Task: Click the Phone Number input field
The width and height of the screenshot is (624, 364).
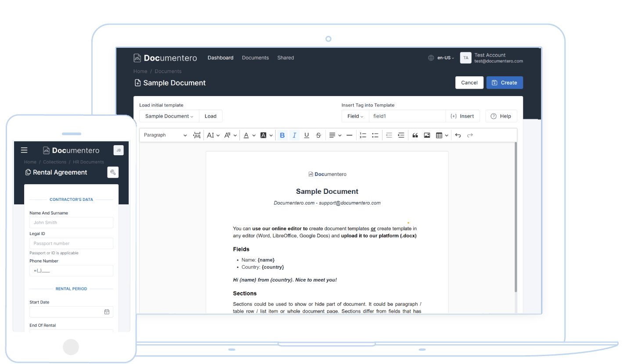Action: (x=71, y=271)
